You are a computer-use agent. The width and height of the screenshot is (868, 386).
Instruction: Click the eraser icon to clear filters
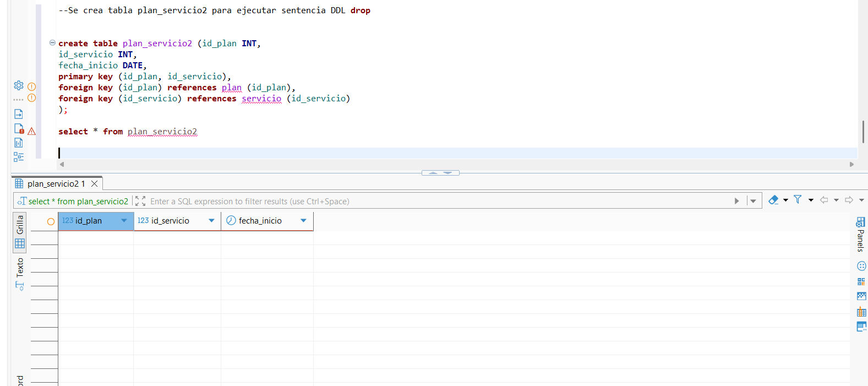[773, 200]
